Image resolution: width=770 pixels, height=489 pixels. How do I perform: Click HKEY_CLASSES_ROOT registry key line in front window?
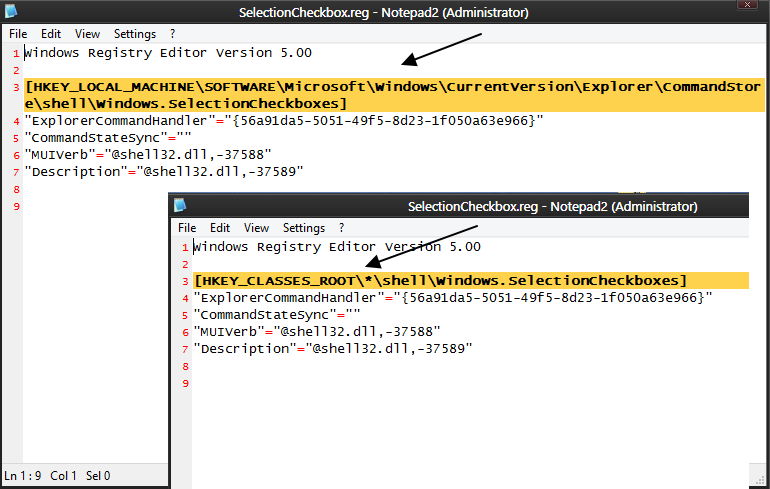click(470, 281)
